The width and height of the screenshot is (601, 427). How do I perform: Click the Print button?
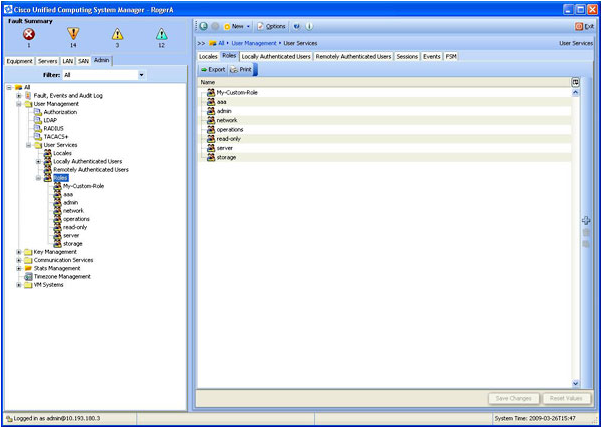pyautogui.click(x=241, y=69)
